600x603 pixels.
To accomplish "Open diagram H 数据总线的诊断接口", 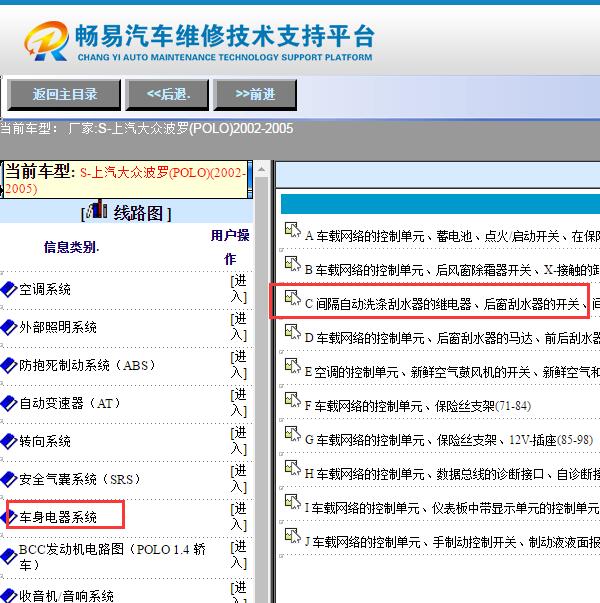I will (452, 474).
